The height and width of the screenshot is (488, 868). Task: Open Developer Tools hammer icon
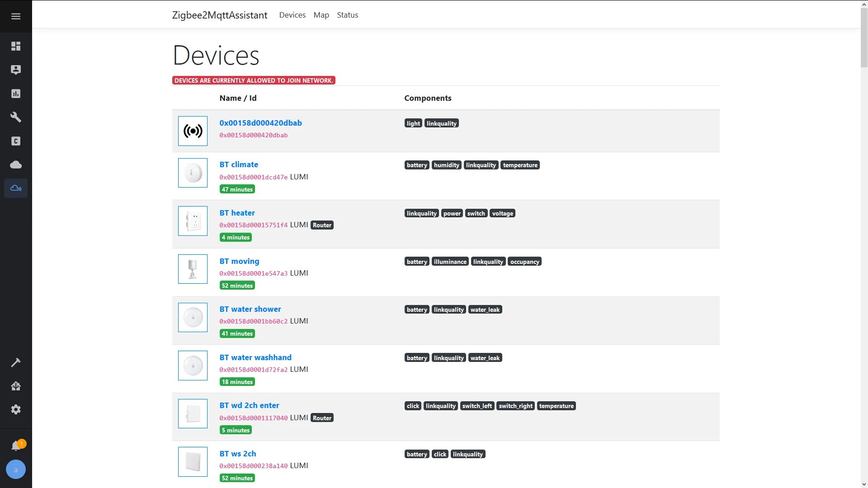16,362
